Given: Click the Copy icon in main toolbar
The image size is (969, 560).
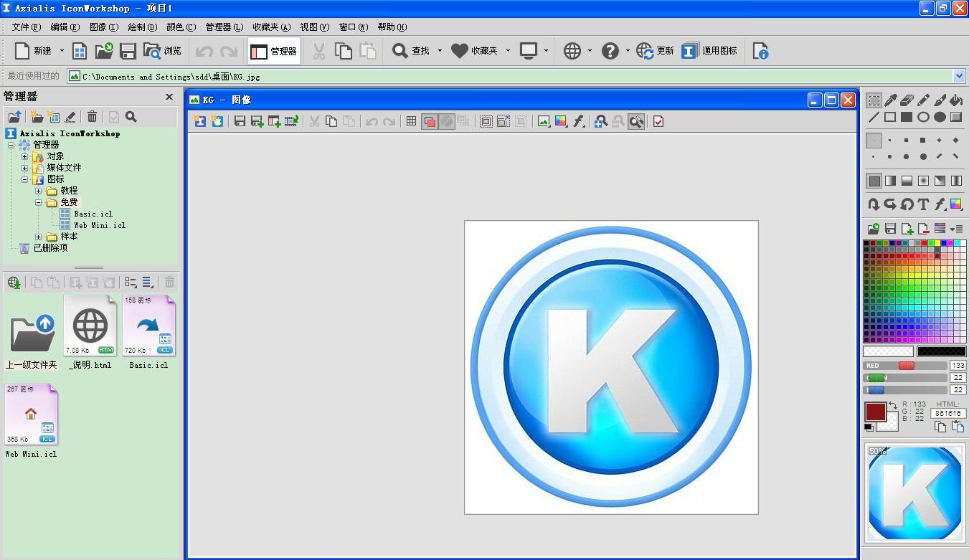Looking at the screenshot, I should tap(344, 51).
